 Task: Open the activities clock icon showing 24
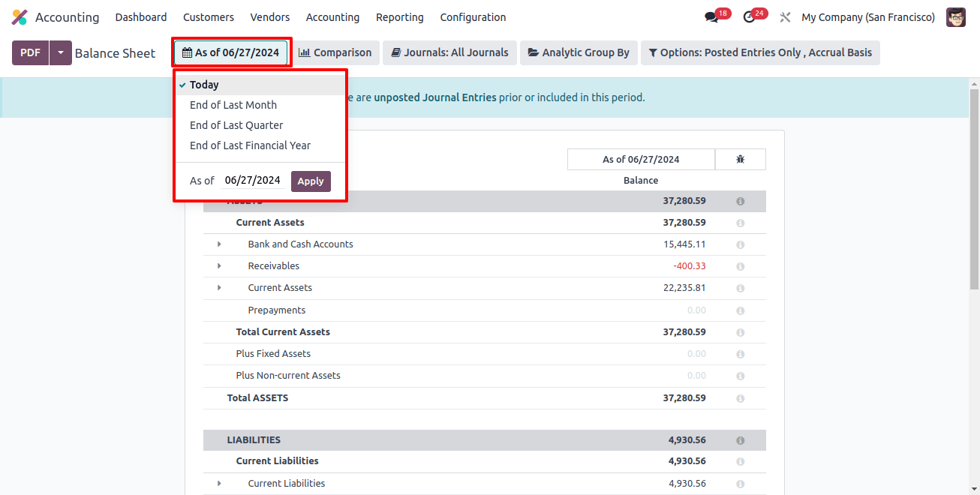(x=750, y=17)
